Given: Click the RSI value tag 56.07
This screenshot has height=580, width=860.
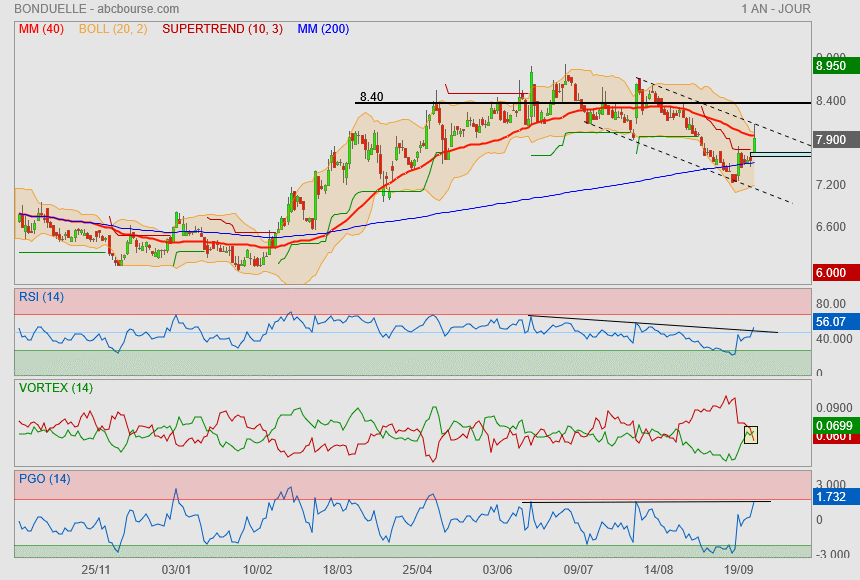Looking at the screenshot, I should click(x=833, y=322).
